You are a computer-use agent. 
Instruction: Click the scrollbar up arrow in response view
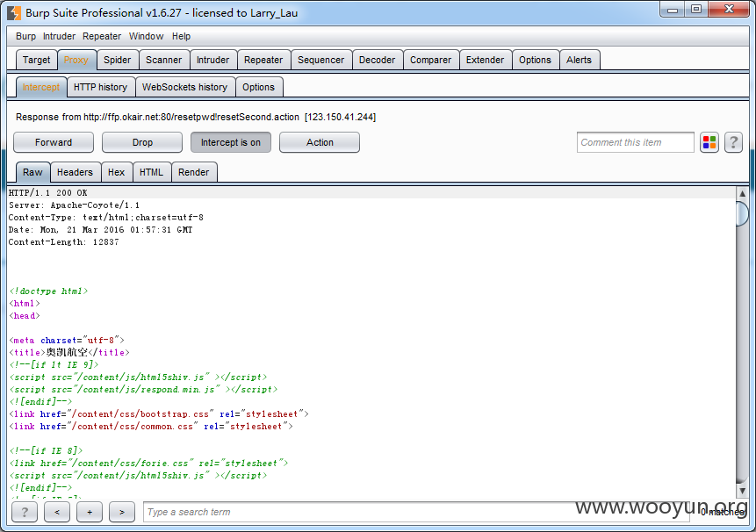(743, 194)
